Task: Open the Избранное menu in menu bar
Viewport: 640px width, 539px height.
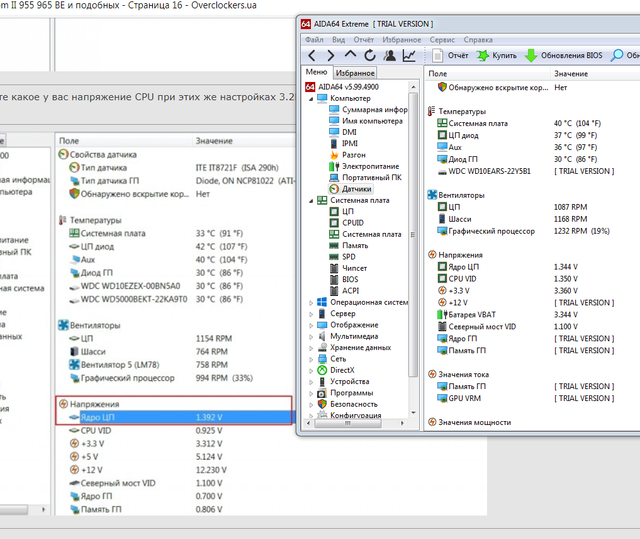Action: click(402, 40)
